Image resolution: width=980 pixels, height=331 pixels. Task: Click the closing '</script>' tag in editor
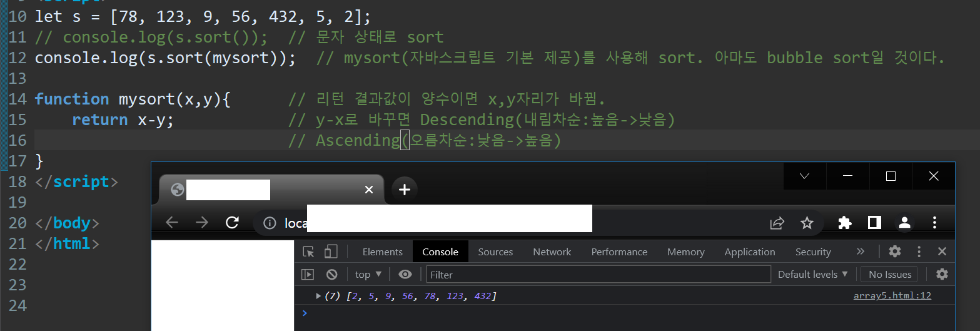coord(76,181)
